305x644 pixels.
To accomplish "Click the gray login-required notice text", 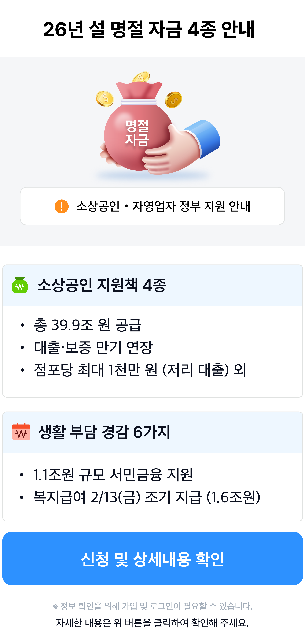I will (x=152, y=606).
